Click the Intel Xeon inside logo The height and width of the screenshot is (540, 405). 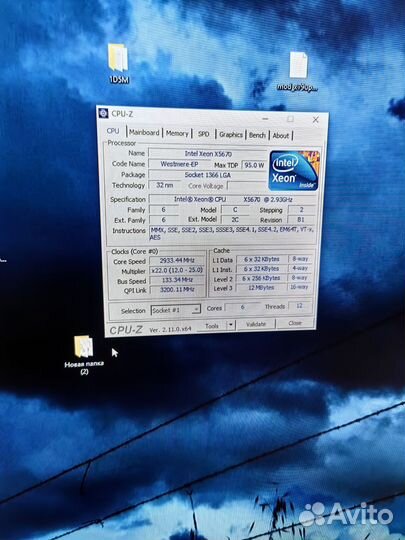coord(294,170)
